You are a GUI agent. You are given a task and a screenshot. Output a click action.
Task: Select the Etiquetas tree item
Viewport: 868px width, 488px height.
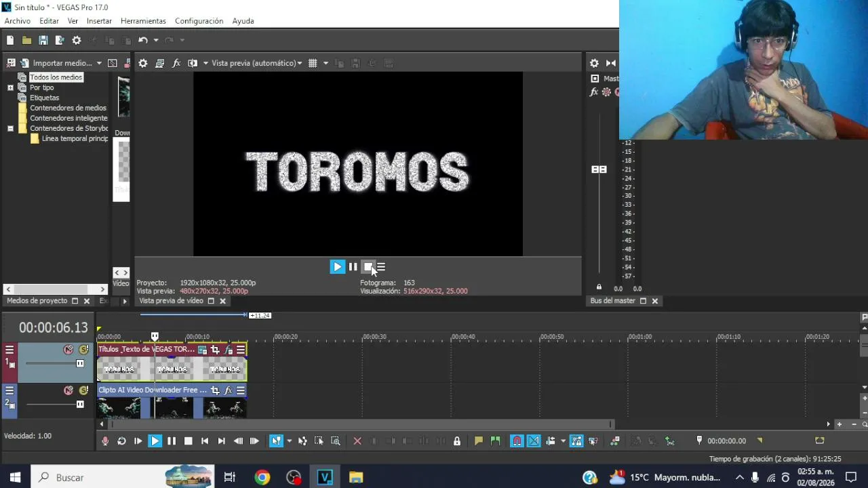click(44, 98)
